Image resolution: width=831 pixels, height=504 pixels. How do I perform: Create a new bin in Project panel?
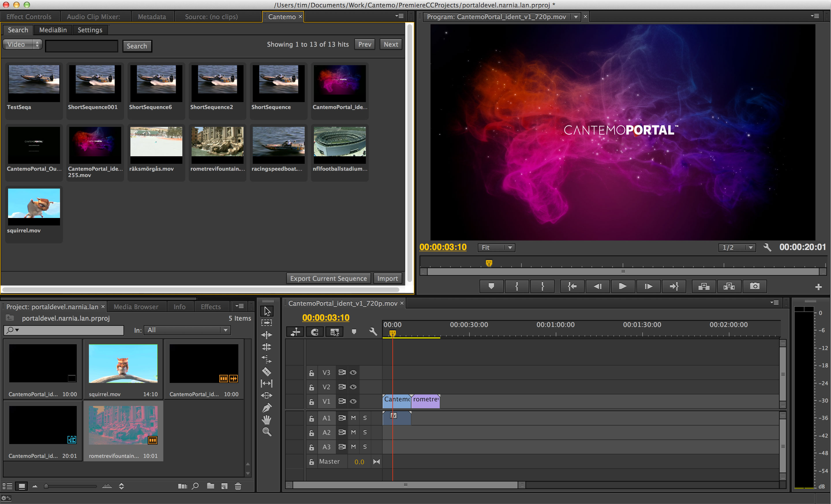[210, 486]
